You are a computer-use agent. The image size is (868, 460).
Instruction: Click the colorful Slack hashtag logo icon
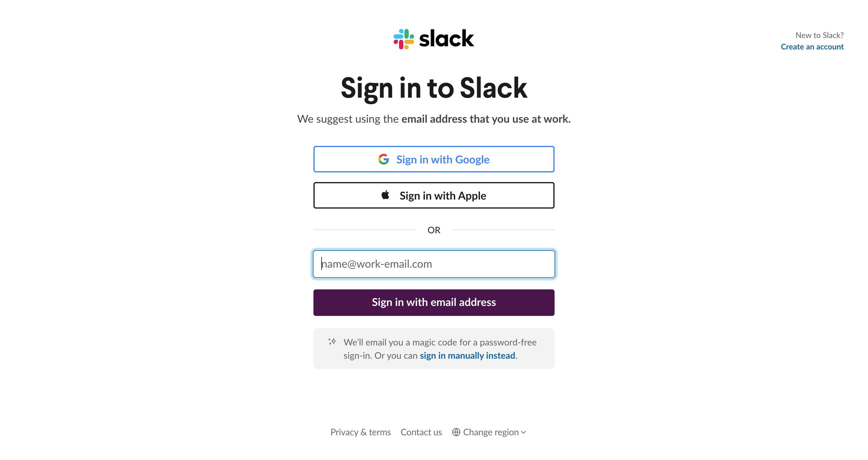(x=404, y=39)
